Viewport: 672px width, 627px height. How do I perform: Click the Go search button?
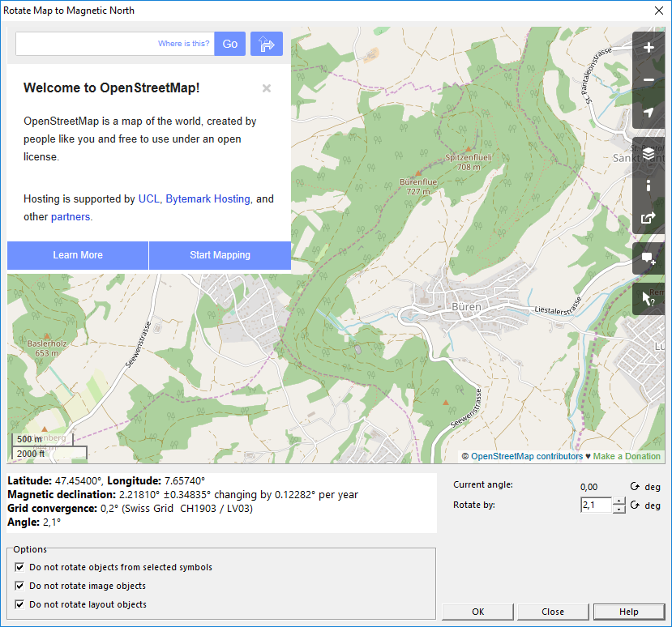[229, 44]
